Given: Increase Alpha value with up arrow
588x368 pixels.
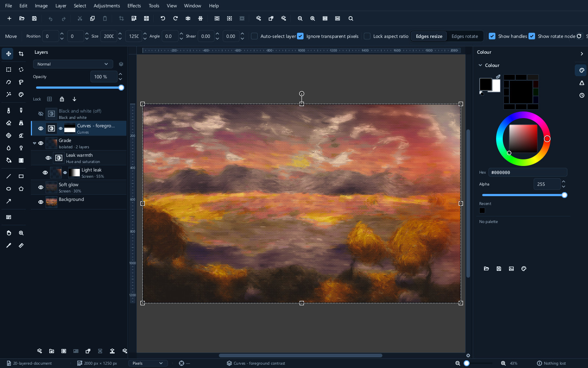Looking at the screenshot, I should coord(564,181).
